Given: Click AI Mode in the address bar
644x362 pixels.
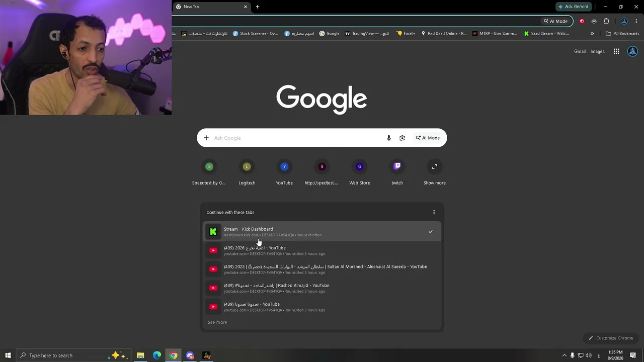Looking at the screenshot, I should pyautogui.click(x=555, y=21).
